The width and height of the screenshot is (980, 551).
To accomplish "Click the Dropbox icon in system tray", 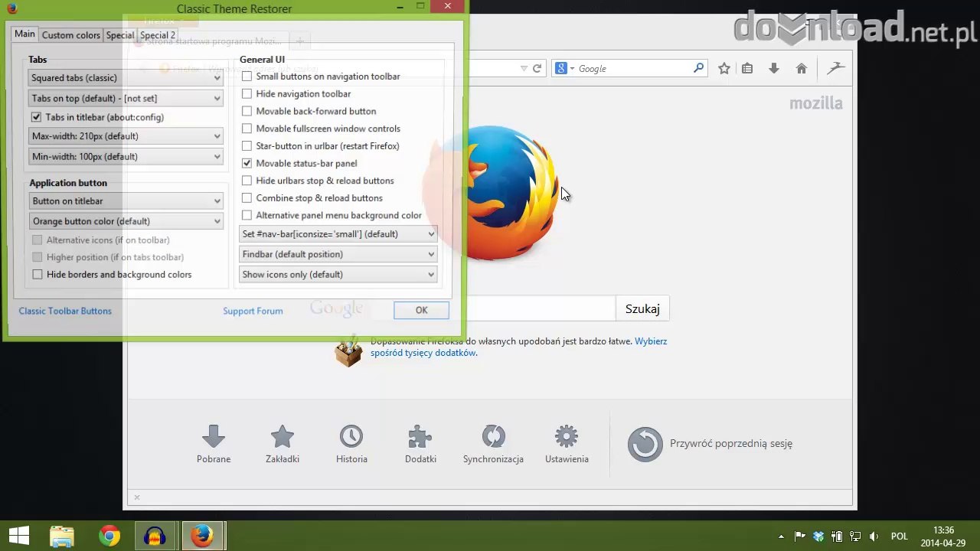I will coord(818,536).
